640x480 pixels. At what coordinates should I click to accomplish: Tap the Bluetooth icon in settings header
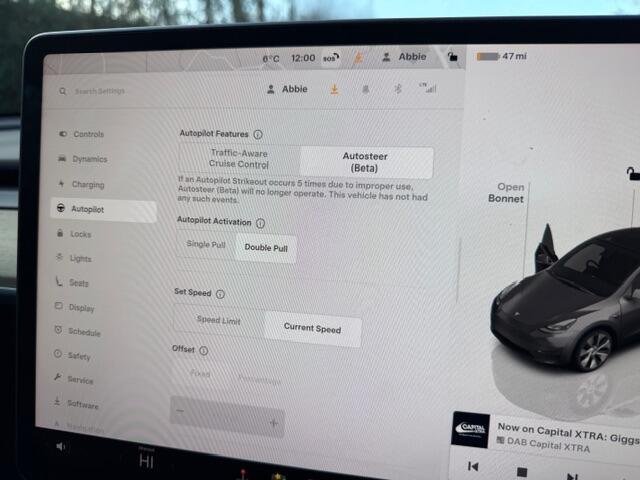[395, 89]
